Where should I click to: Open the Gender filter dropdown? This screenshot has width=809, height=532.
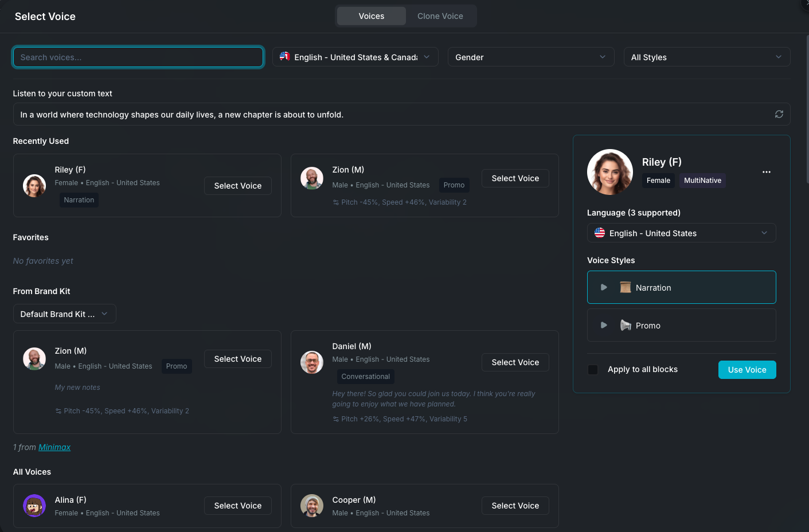[x=530, y=57]
